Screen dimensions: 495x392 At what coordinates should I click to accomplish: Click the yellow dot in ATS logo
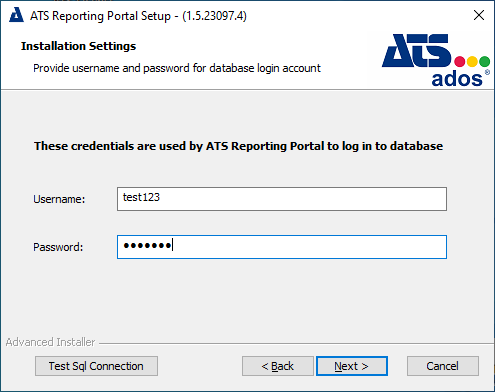(472, 61)
